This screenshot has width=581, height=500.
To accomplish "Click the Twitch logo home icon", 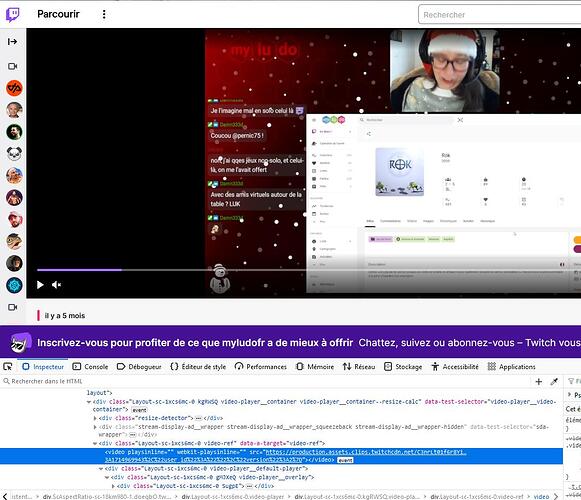I will pyautogui.click(x=13, y=14).
